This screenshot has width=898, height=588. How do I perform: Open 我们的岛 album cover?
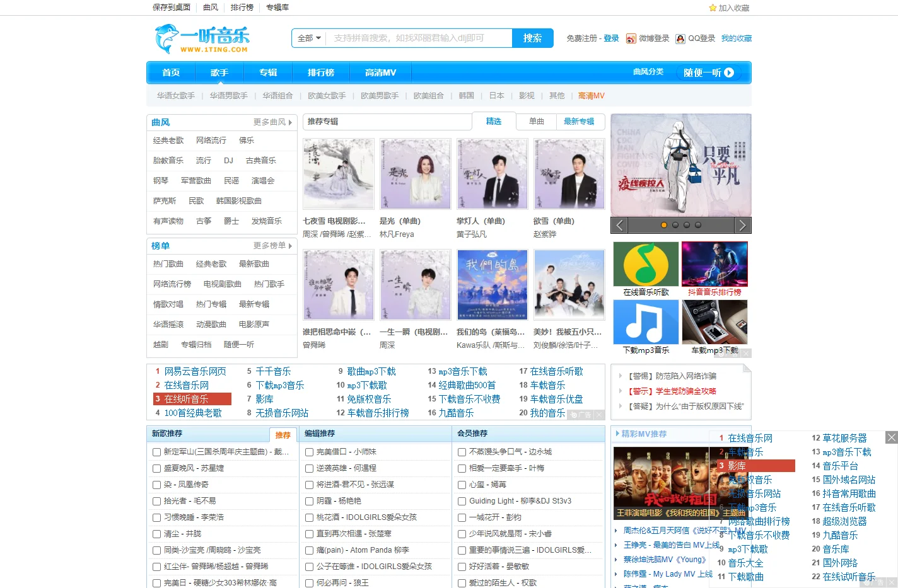click(493, 285)
